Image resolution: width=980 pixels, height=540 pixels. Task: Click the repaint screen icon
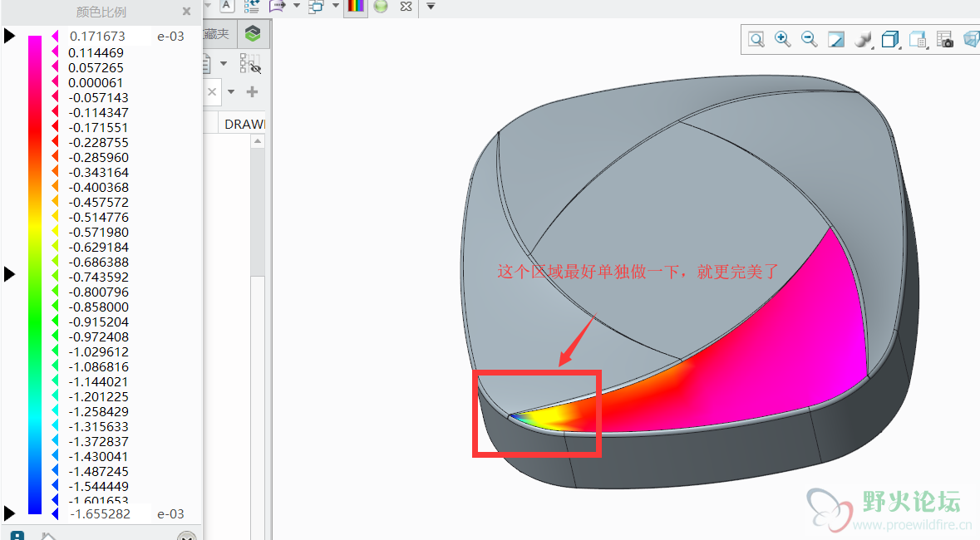tap(835, 40)
